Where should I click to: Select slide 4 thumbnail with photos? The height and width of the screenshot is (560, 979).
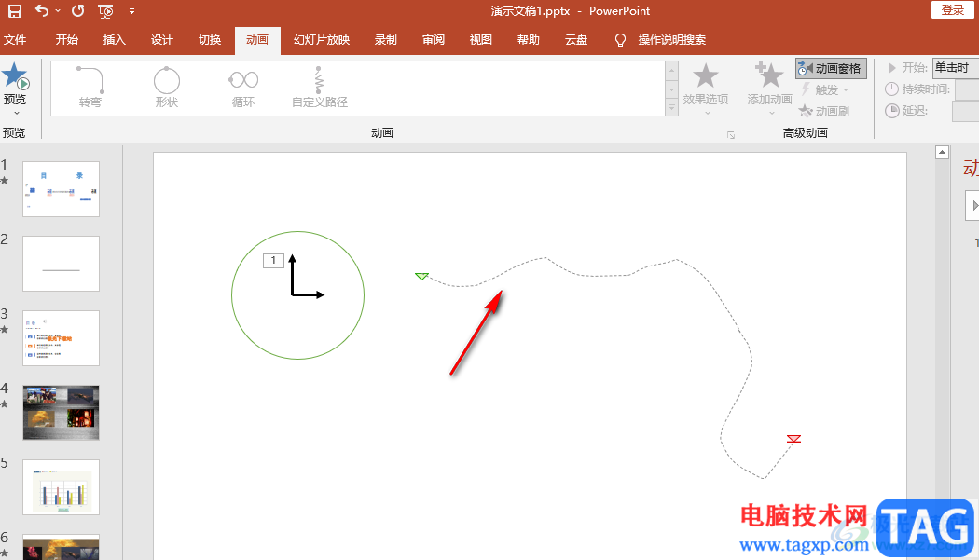click(x=62, y=413)
